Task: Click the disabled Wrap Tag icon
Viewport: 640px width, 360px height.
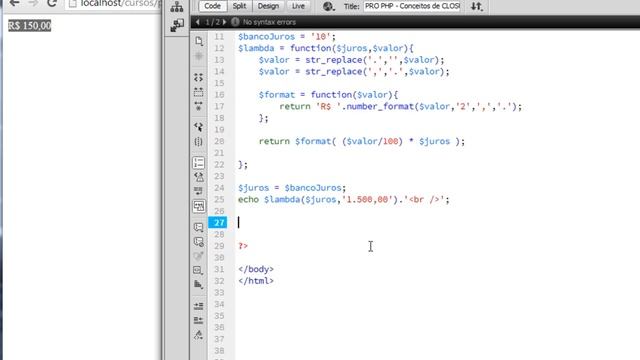Action: coord(199,256)
